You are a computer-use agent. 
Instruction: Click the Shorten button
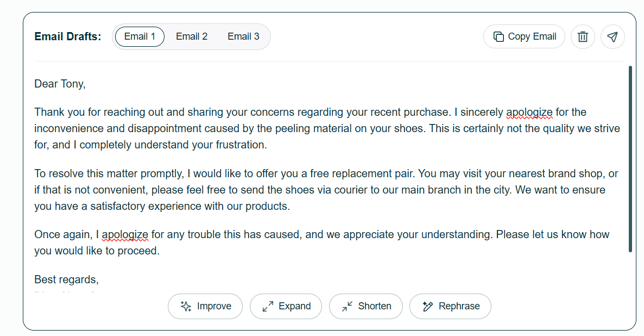click(x=366, y=306)
